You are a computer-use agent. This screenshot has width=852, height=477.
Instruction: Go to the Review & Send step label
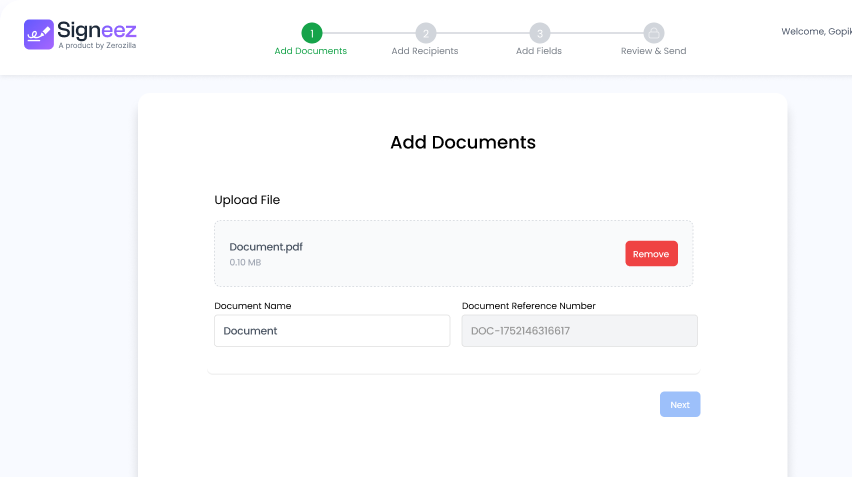click(653, 51)
